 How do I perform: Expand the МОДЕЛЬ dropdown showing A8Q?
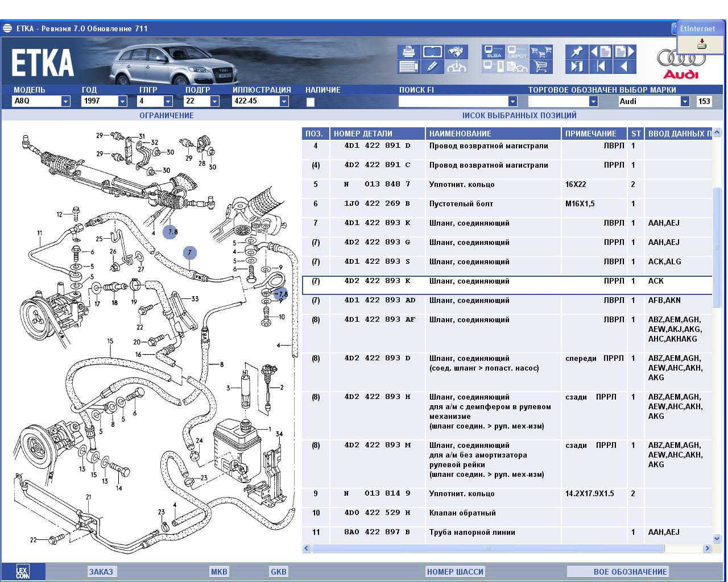pyautogui.click(x=65, y=101)
